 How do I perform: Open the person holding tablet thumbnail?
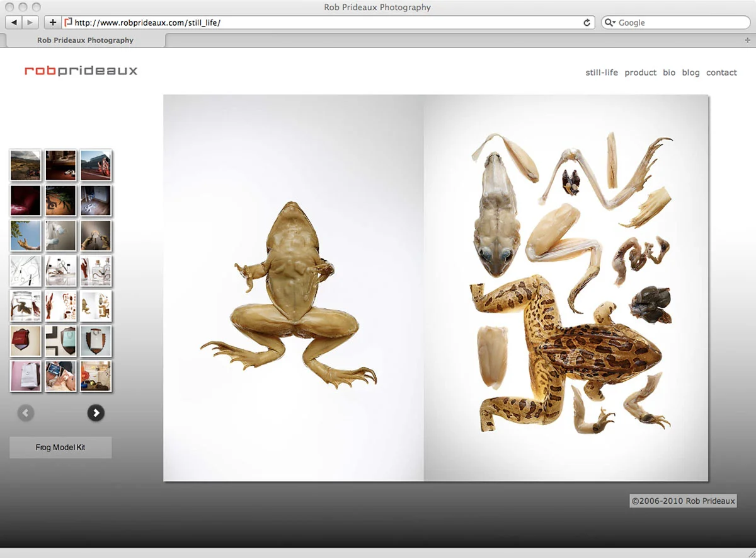click(60, 376)
